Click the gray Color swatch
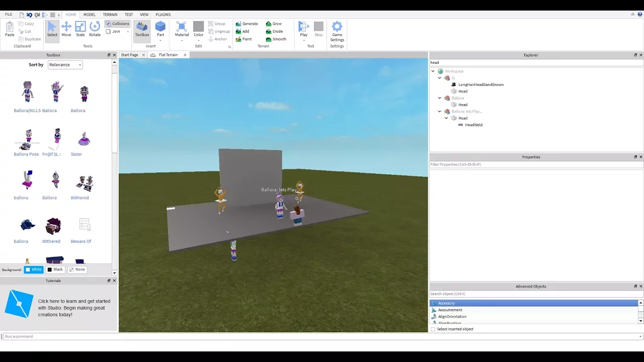This screenshot has width=644, height=362. (x=199, y=27)
